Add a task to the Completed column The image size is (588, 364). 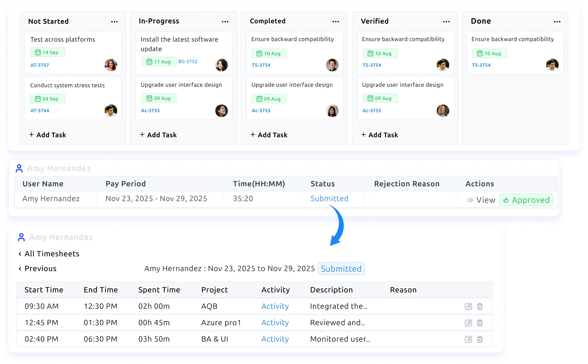click(269, 135)
